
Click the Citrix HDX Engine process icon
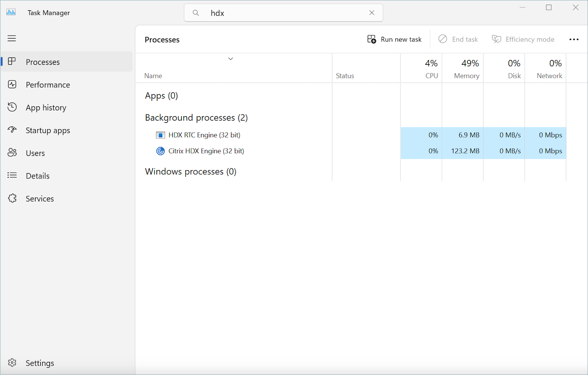click(160, 151)
